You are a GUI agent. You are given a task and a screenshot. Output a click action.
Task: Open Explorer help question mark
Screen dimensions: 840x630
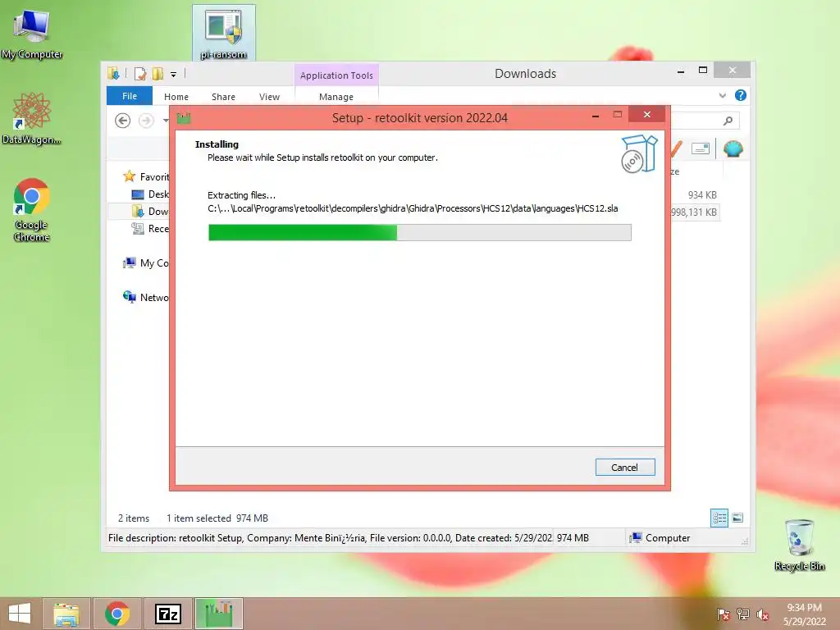(x=741, y=95)
